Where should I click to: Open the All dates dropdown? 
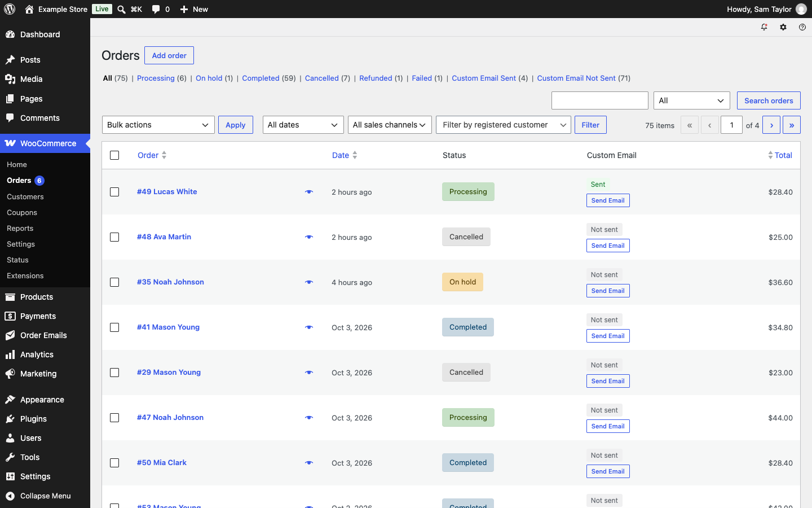tap(303, 125)
